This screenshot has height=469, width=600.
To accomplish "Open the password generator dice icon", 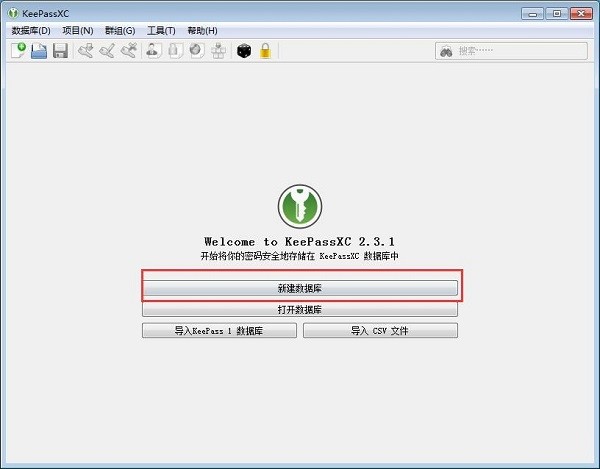I will pos(244,50).
